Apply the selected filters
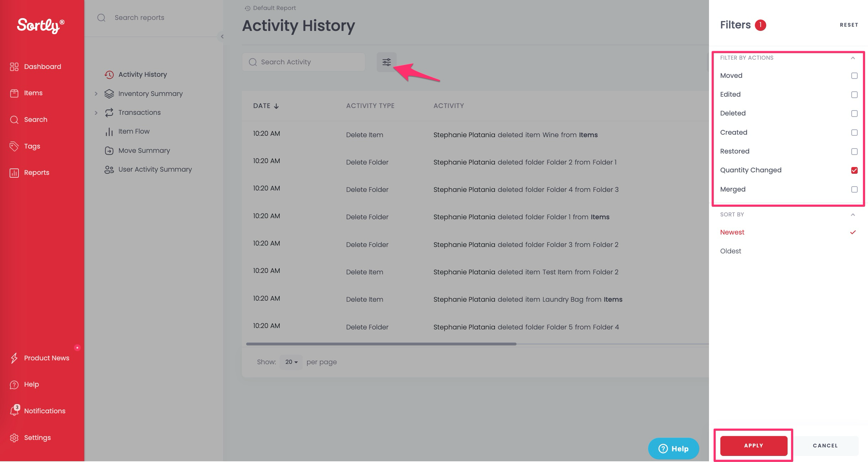 click(753, 445)
